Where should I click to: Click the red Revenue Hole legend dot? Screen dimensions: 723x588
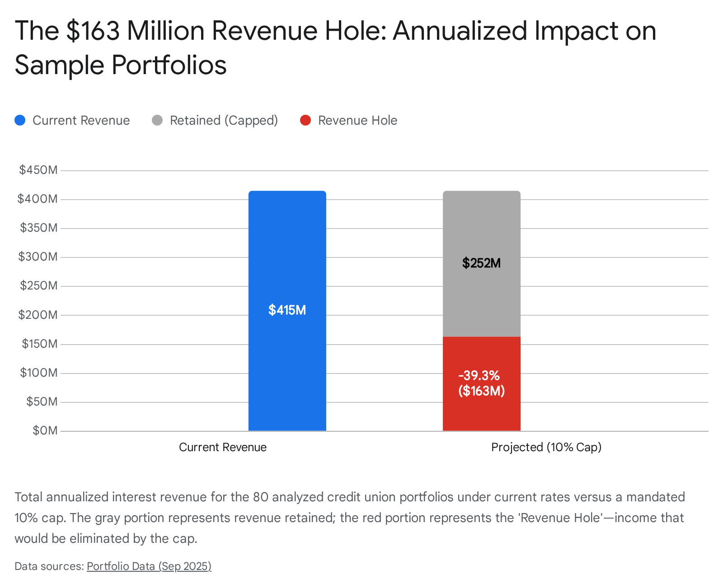pyautogui.click(x=305, y=121)
